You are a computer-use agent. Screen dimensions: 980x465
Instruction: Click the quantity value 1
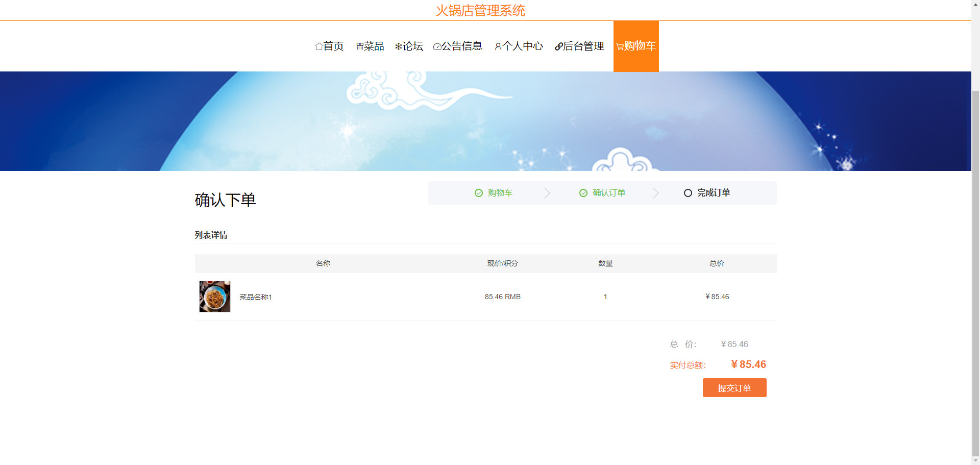tap(605, 297)
